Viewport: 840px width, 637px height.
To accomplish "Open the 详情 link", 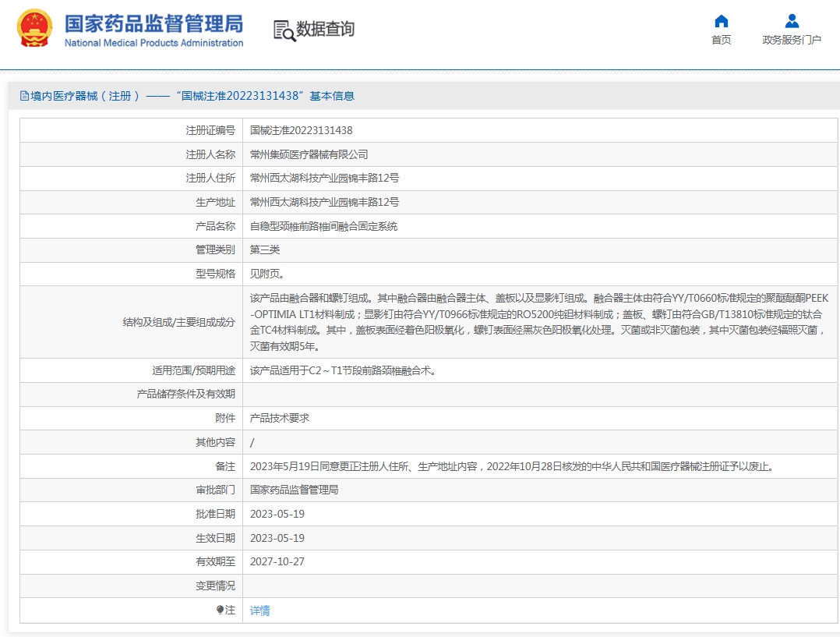I will 259,610.
